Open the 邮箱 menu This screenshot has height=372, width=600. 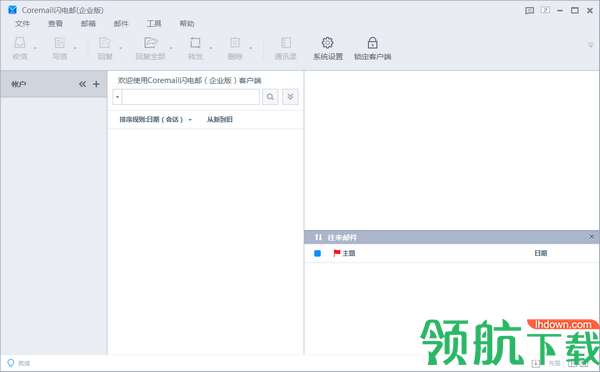click(x=88, y=24)
